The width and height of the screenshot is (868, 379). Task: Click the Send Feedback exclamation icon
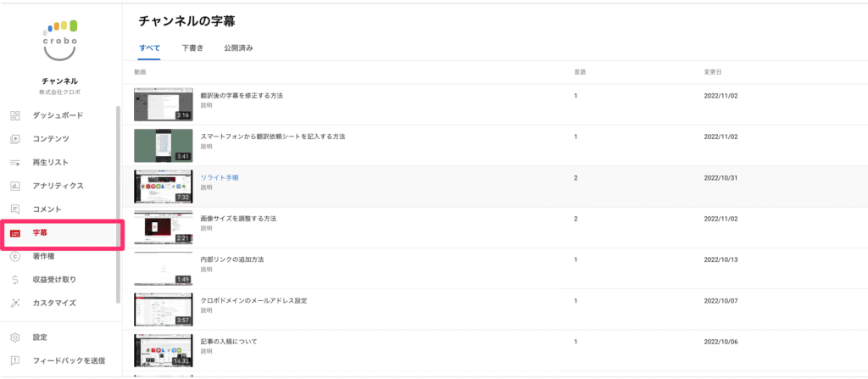tap(14, 360)
